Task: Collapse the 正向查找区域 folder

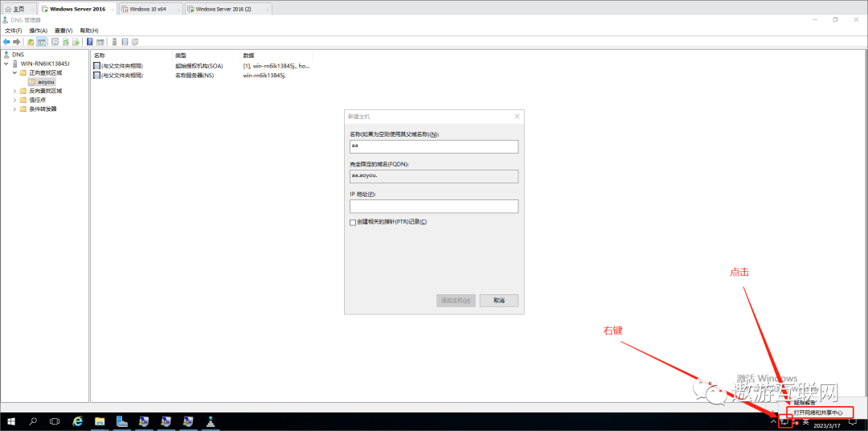Action: point(14,72)
